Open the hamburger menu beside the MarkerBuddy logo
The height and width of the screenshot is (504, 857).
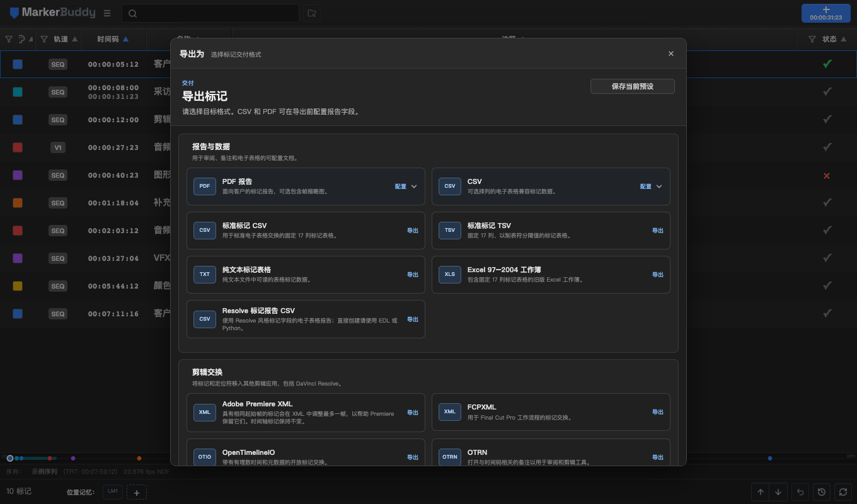click(x=107, y=13)
